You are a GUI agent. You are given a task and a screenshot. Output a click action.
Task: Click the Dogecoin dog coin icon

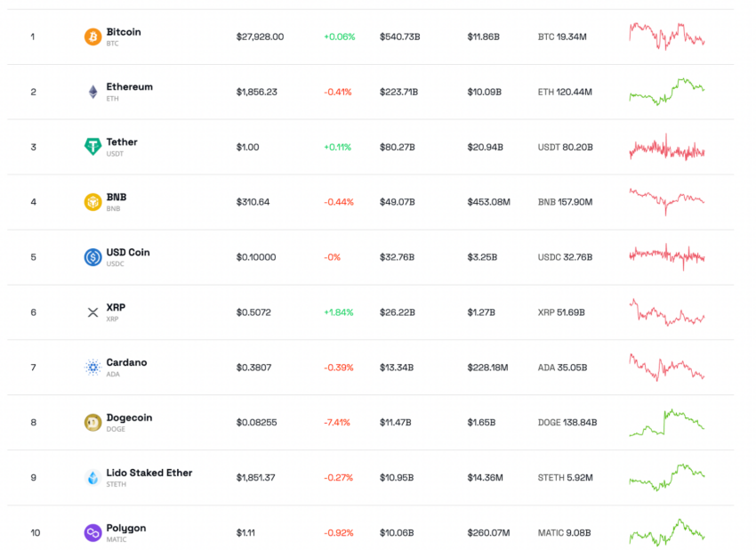92,423
